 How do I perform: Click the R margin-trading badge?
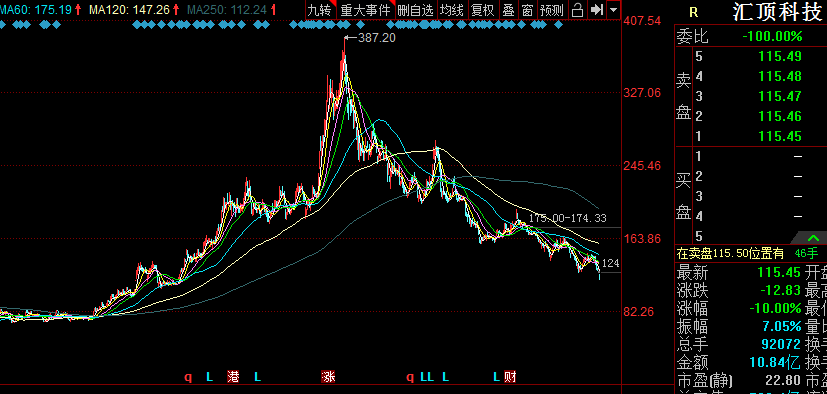[693, 13]
